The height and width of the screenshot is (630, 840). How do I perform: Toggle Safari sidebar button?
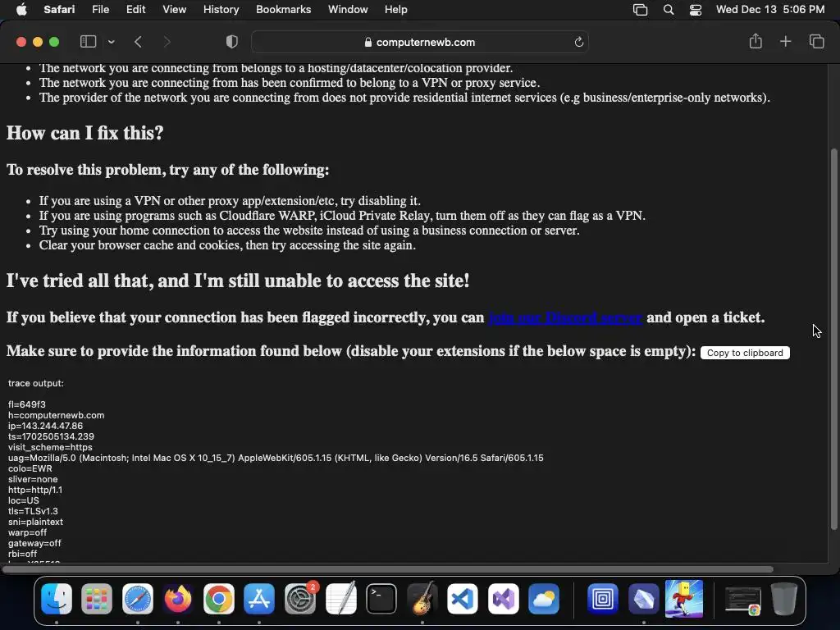[88, 42]
